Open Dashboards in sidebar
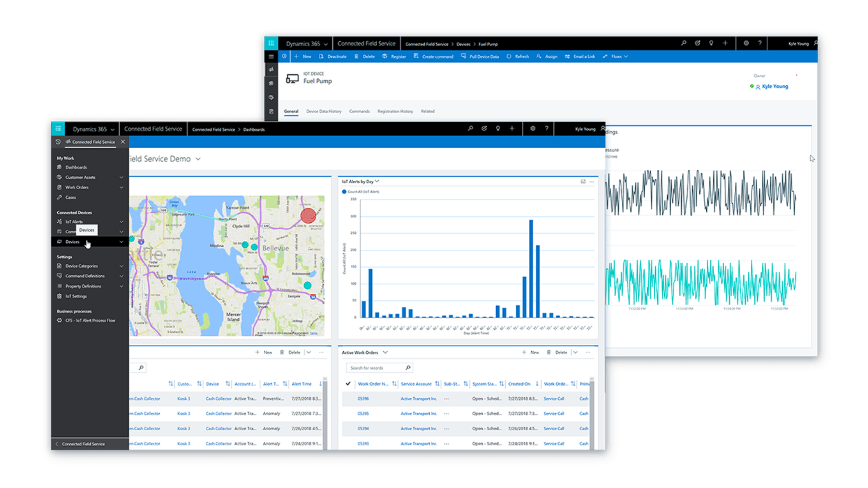The width and height of the screenshot is (868, 488). [x=76, y=167]
